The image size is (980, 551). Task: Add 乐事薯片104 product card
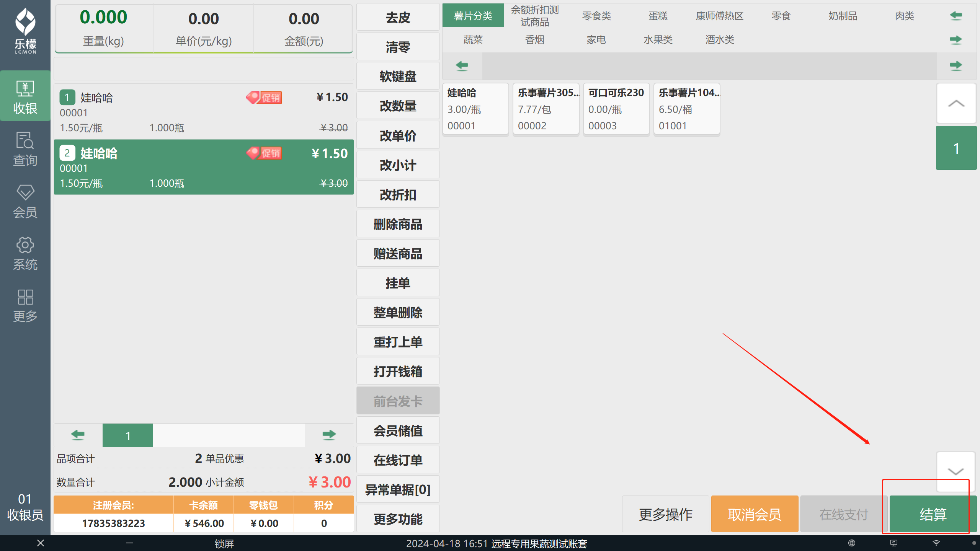(687, 109)
